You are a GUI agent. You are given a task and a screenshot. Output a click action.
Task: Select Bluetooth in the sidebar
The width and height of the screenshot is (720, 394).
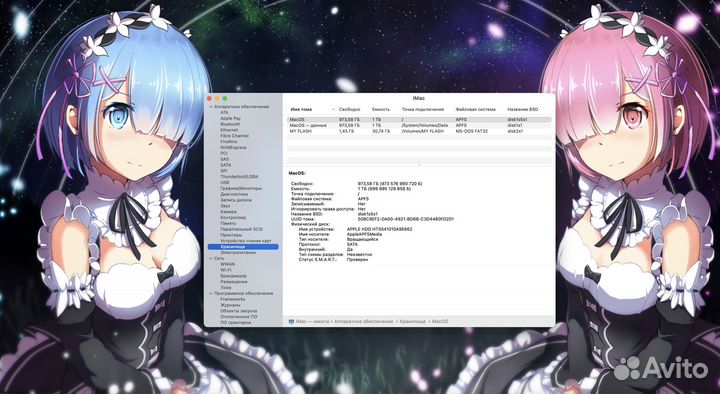[x=230, y=124]
